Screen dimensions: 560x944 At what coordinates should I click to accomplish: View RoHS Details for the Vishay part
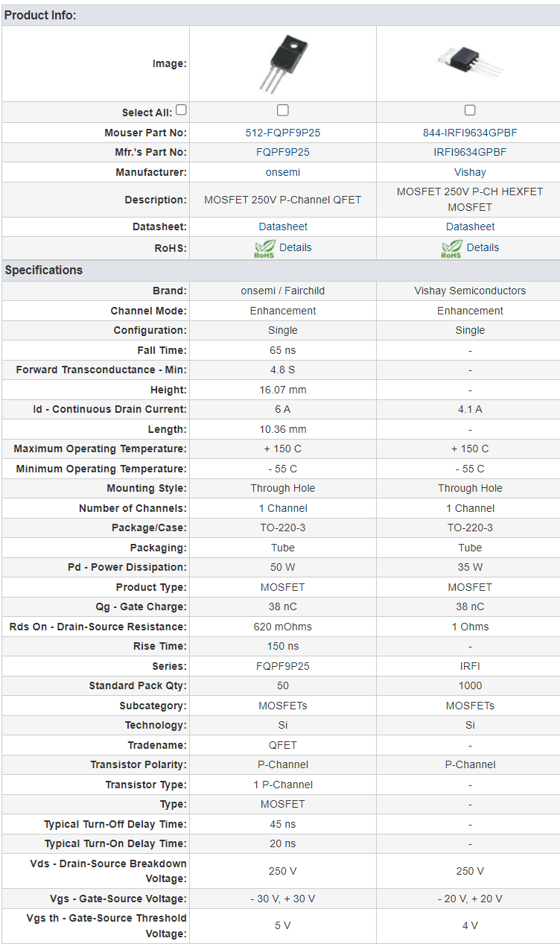[x=483, y=247]
